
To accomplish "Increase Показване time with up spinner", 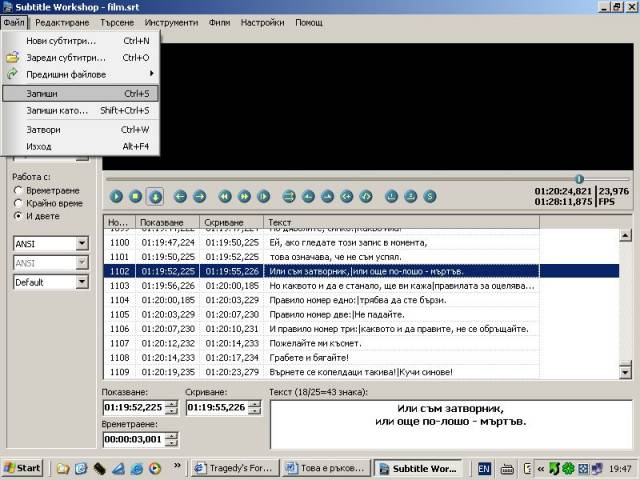I will (x=172, y=404).
